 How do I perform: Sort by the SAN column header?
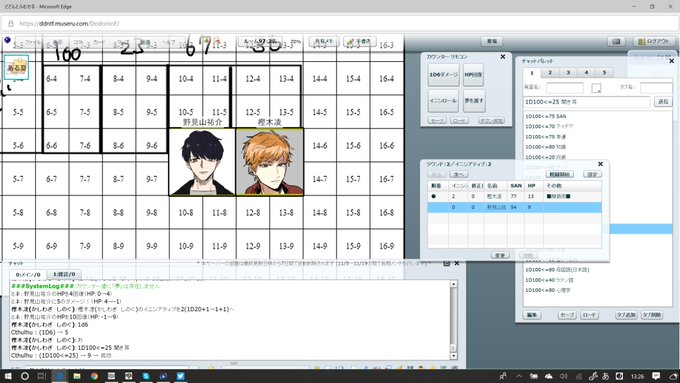click(516, 186)
